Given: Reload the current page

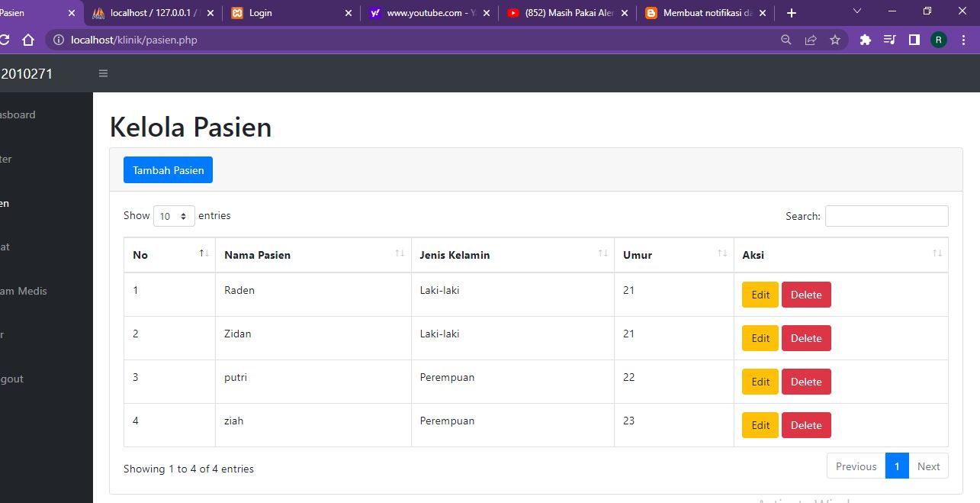Looking at the screenshot, I should (7, 40).
